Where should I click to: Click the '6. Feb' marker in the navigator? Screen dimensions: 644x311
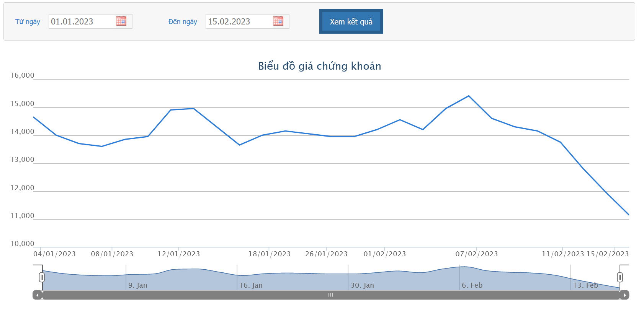472,285
